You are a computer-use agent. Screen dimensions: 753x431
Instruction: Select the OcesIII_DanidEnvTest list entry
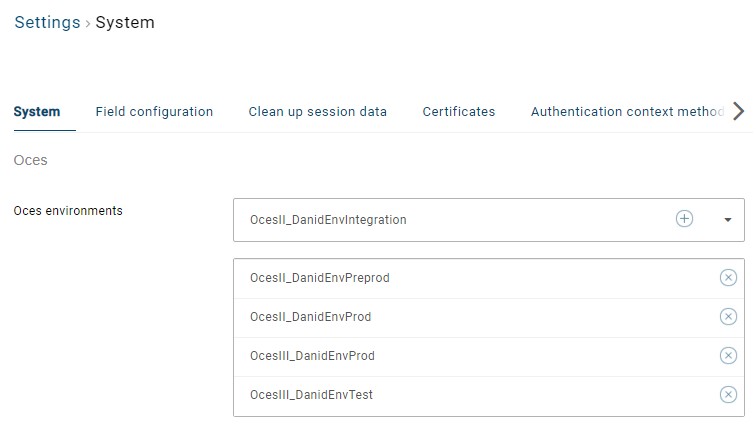coord(311,395)
